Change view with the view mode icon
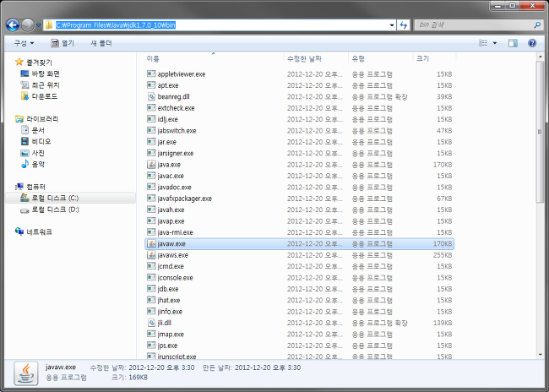The image size is (549, 392). click(483, 43)
